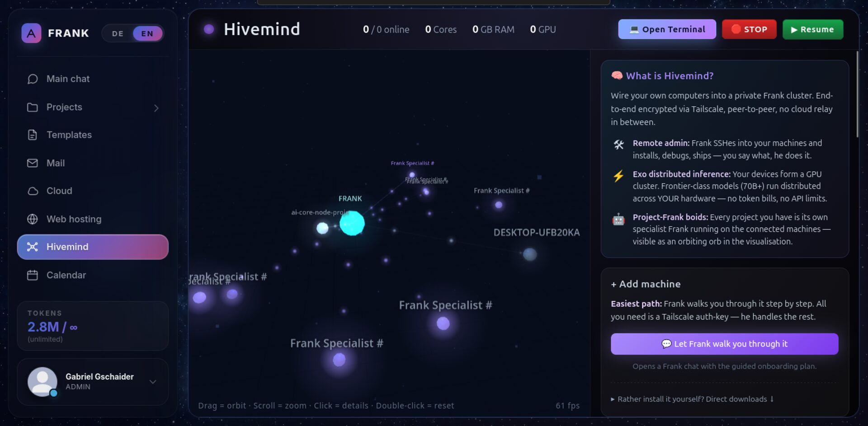Select Frank Specialist orb below DESKTOP-UFB20KA

[x=443, y=323]
